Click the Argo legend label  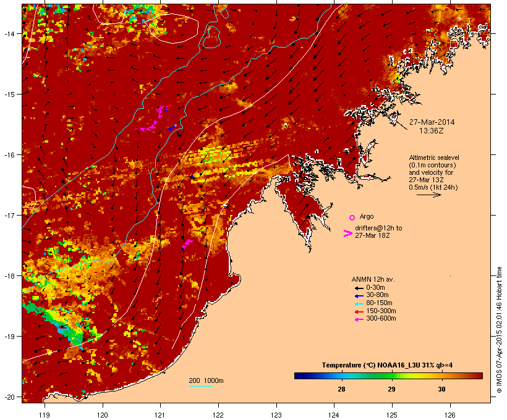click(x=367, y=216)
